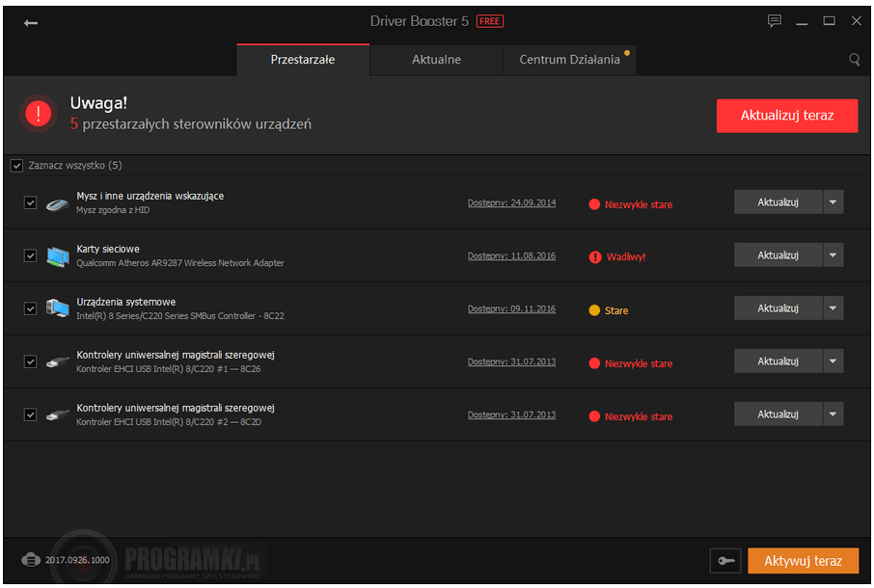Click Aktualizuj for EHCI controller #2
Image resolution: width=874 pixels, height=588 pixels.
click(778, 414)
